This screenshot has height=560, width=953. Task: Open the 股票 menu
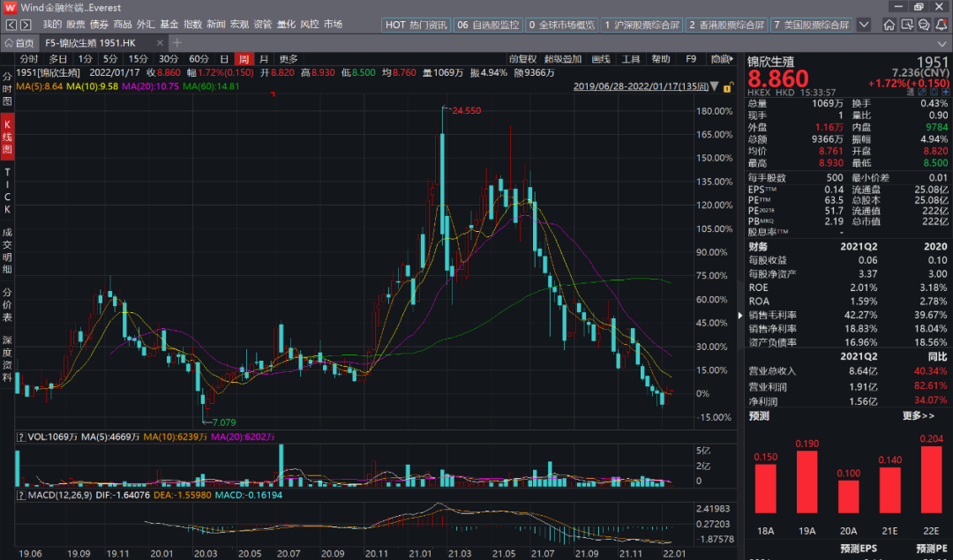tap(75, 25)
